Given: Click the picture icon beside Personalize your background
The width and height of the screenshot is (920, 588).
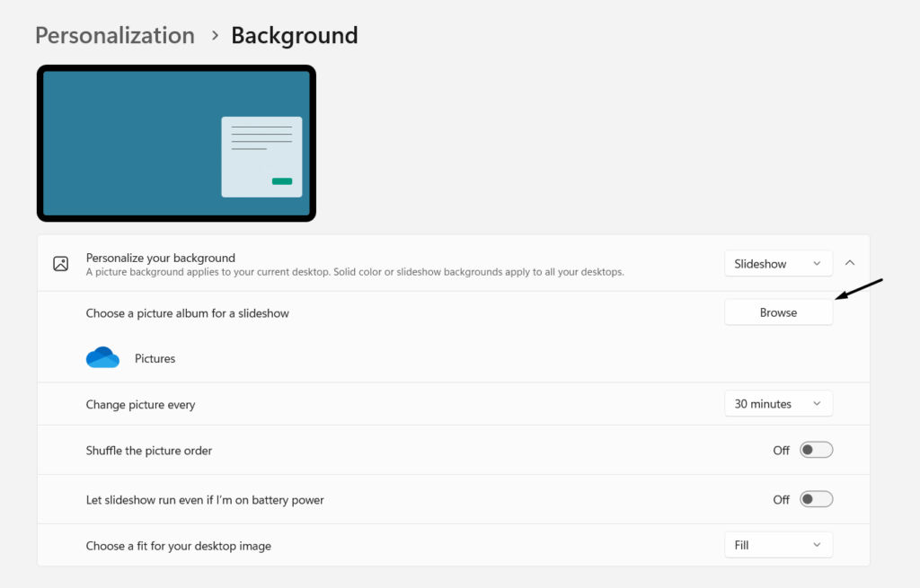Looking at the screenshot, I should coord(61,264).
